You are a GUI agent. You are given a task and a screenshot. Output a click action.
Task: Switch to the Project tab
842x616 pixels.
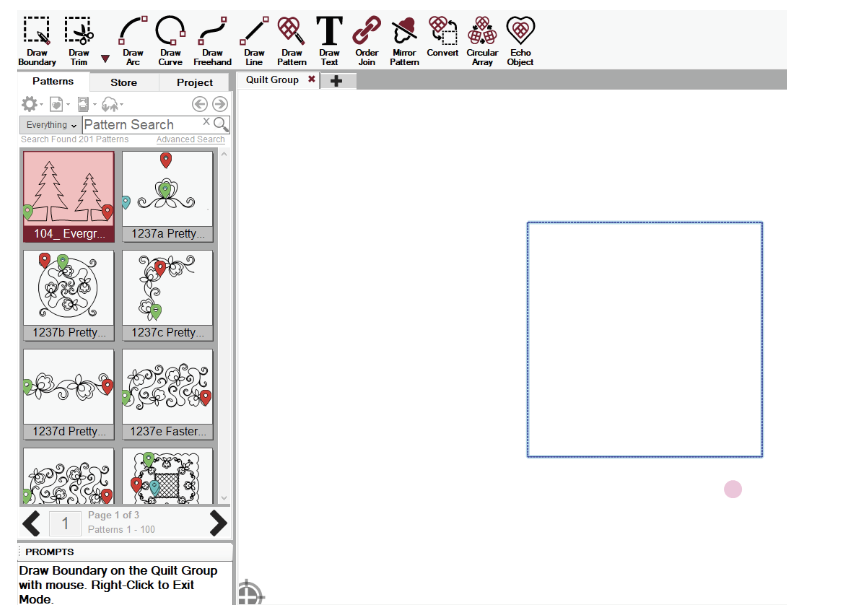click(x=194, y=83)
